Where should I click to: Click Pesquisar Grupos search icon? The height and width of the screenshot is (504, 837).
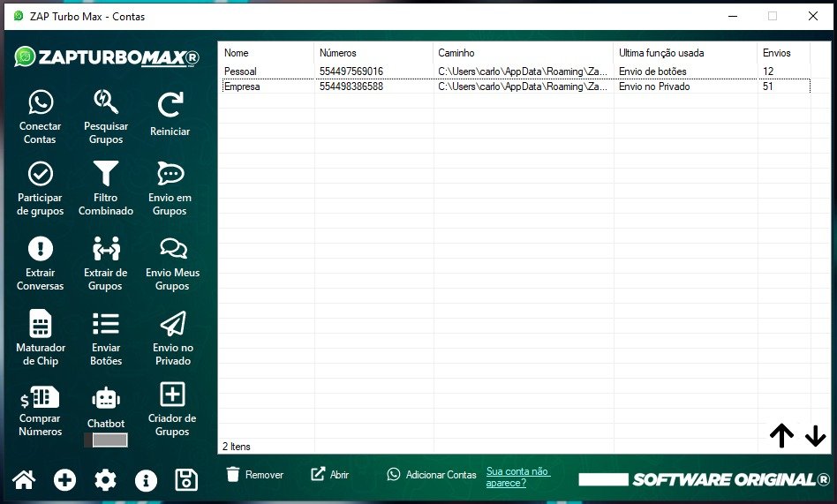pyautogui.click(x=106, y=103)
